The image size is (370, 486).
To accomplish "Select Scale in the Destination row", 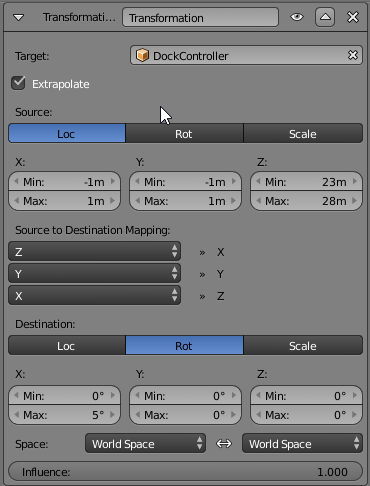I will point(303,346).
